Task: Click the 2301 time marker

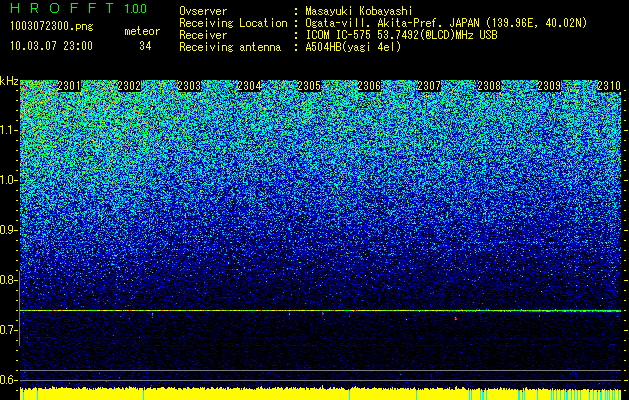Action: point(69,86)
